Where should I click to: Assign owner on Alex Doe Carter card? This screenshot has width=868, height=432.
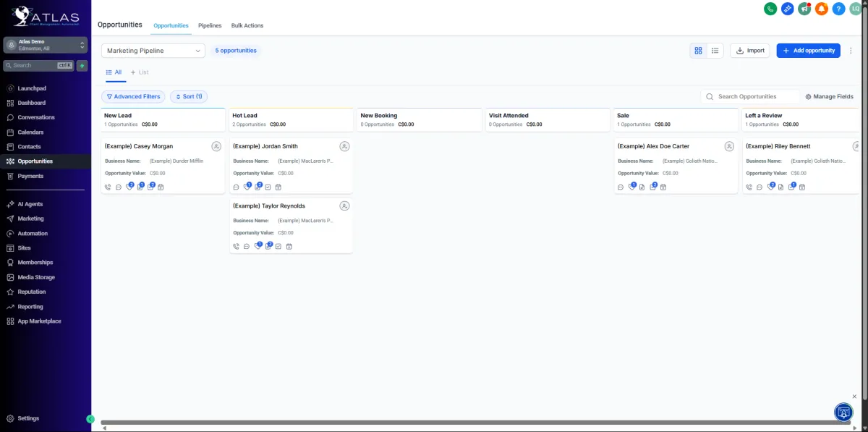click(x=729, y=146)
